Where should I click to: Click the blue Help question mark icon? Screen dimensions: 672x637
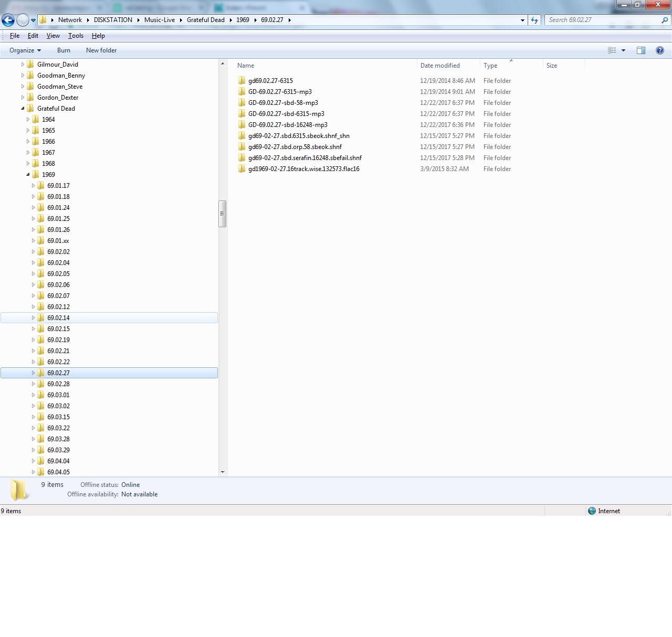coord(660,50)
